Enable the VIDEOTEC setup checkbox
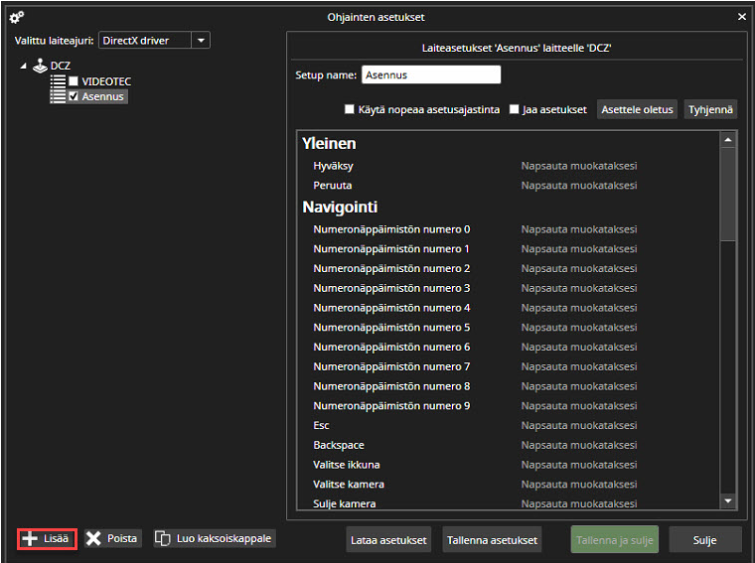This screenshot has width=755, height=563. (73, 81)
